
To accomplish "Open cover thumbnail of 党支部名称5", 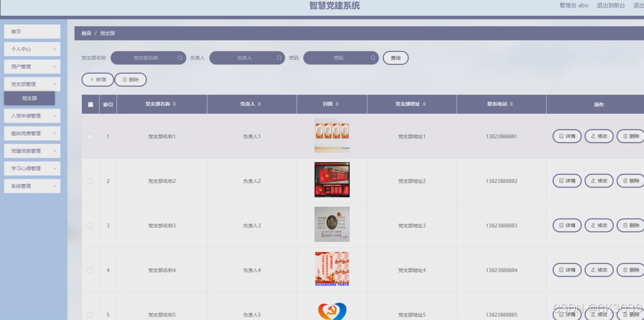I will (332, 311).
